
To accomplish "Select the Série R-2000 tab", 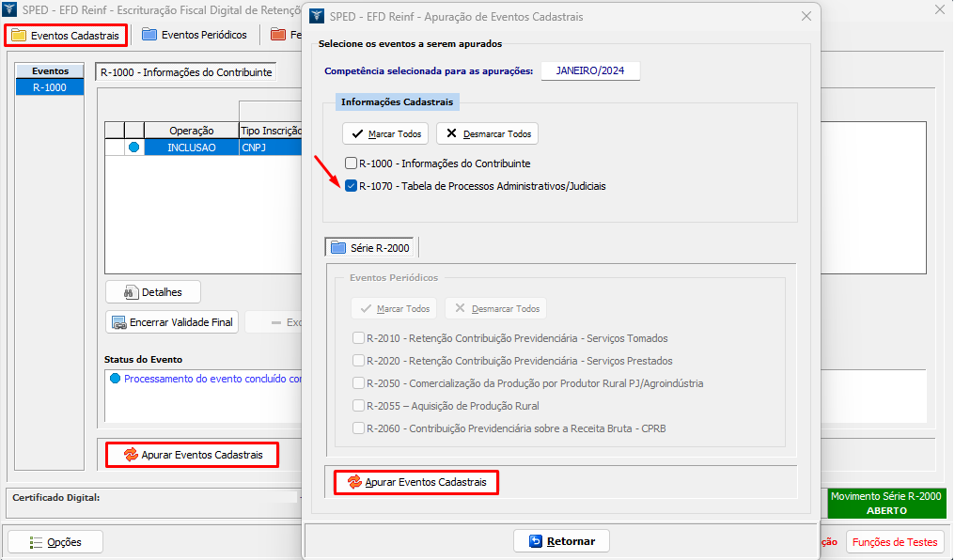I will [x=371, y=248].
